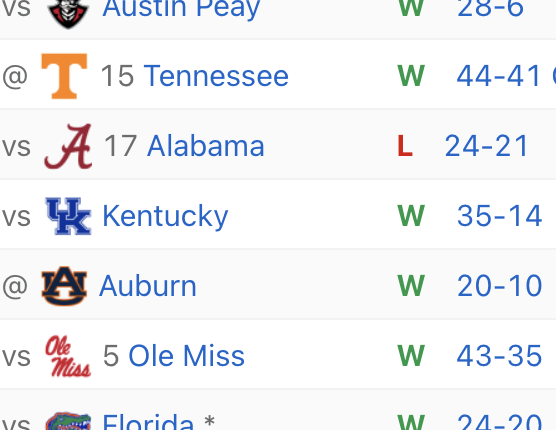View the 24-21 Alabama game recap
This screenshot has width=556, height=430.
(486, 146)
